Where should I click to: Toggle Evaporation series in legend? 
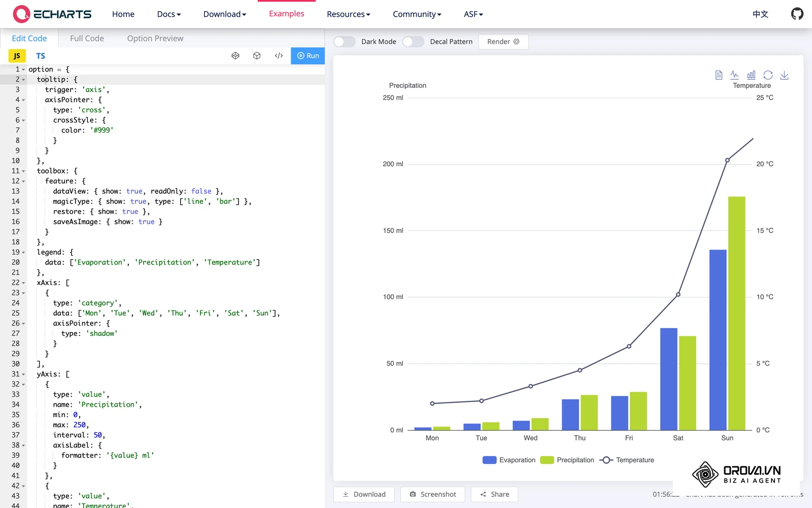coord(509,460)
